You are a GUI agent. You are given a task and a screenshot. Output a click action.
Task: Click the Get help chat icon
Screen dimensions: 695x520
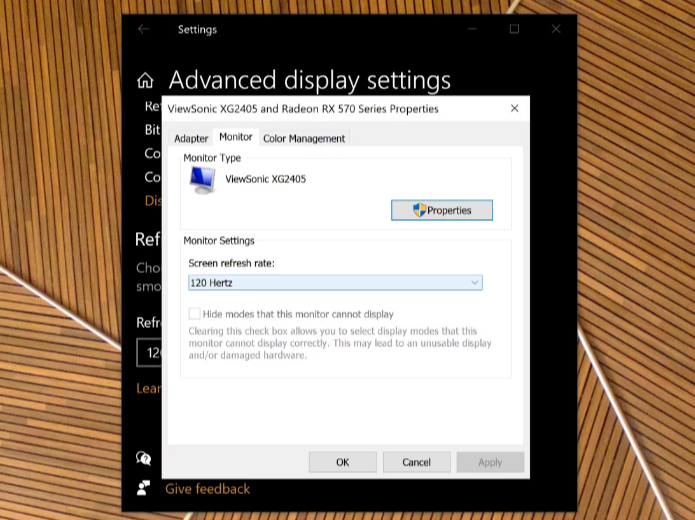(x=143, y=458)
